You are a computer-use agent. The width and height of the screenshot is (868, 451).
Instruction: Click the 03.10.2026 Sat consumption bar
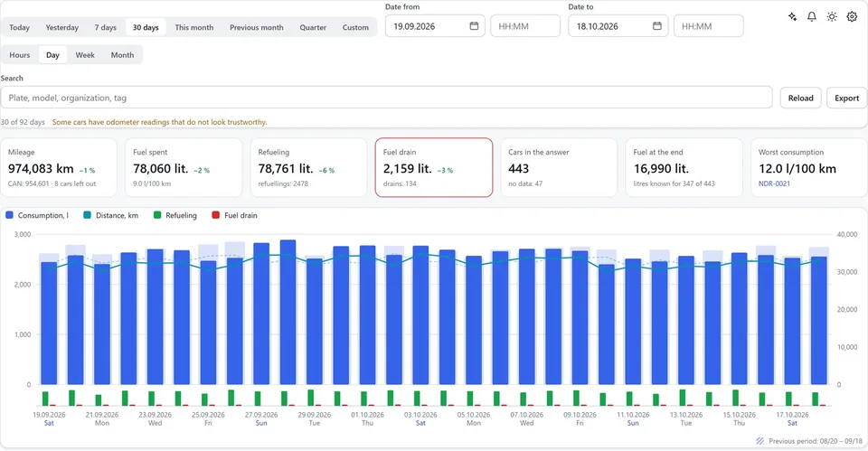[420, 315]
